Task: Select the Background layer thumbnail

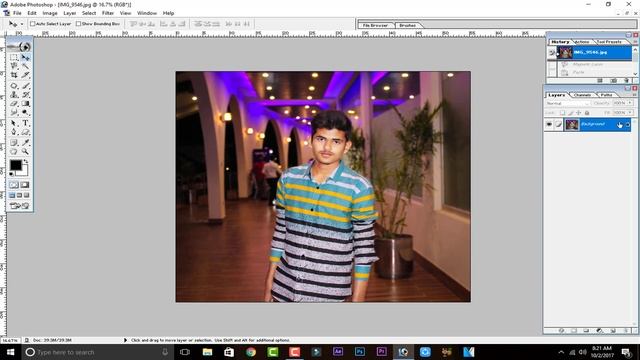Action: click(x=572, y=124)
